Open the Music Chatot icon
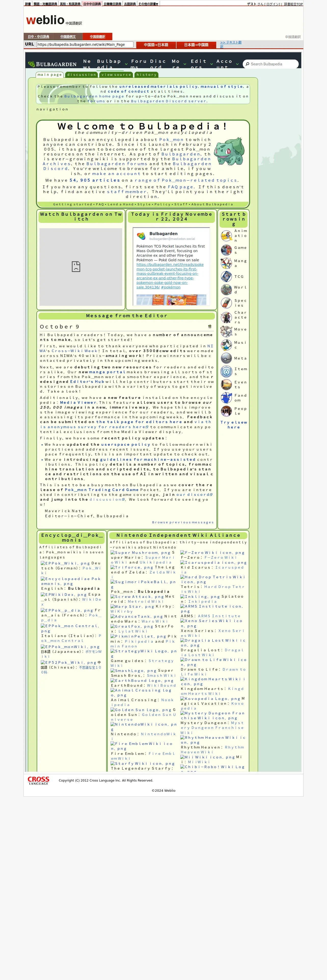The image size is (327, 980). pyautogui.click(x=226, y=345)
